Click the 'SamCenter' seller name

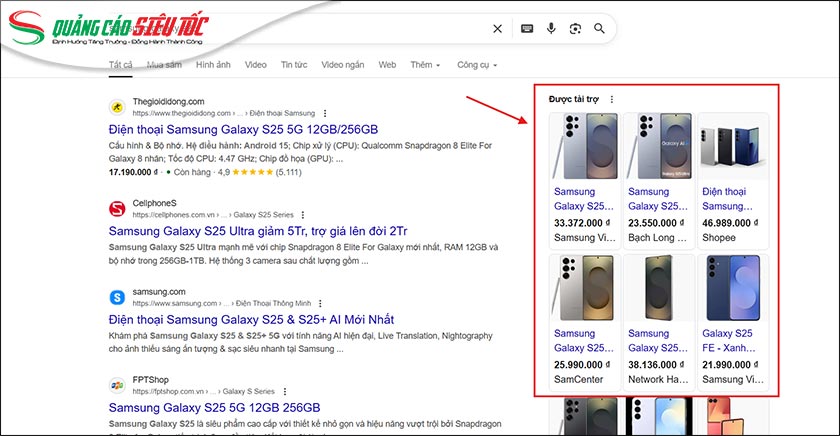tap(579, 380)
